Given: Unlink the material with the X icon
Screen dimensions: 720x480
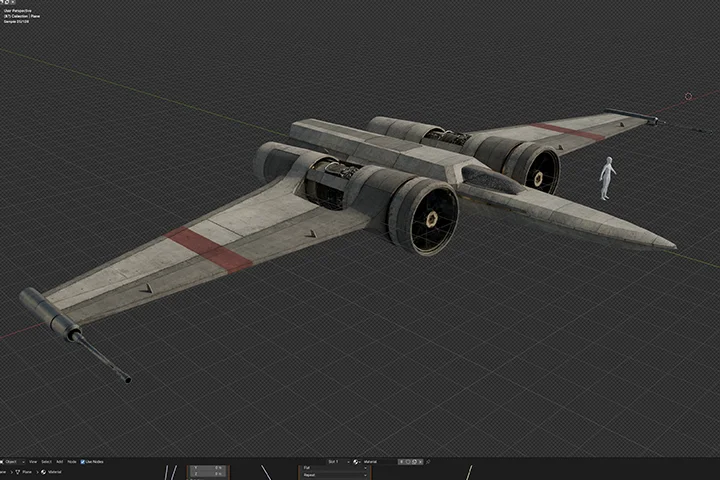Looking at the screenshot, I should [x=420, y=462].
